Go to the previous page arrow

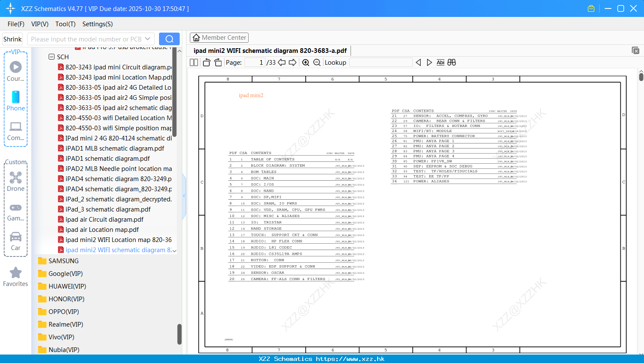click(282, 63)
